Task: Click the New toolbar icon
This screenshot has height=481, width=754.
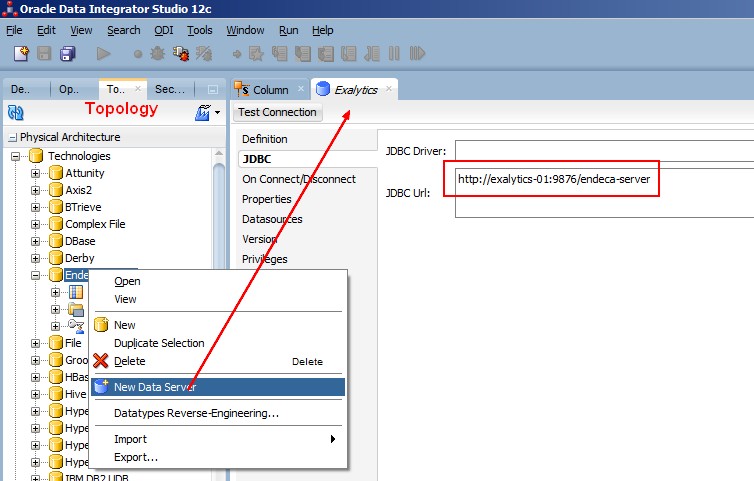Action: tap(21, 54)
